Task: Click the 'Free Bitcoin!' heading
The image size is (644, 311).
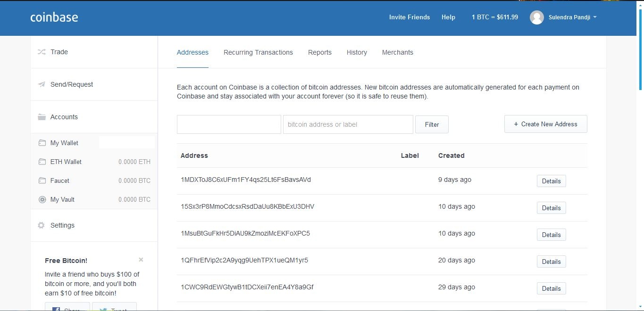Action: pos(66,261)
